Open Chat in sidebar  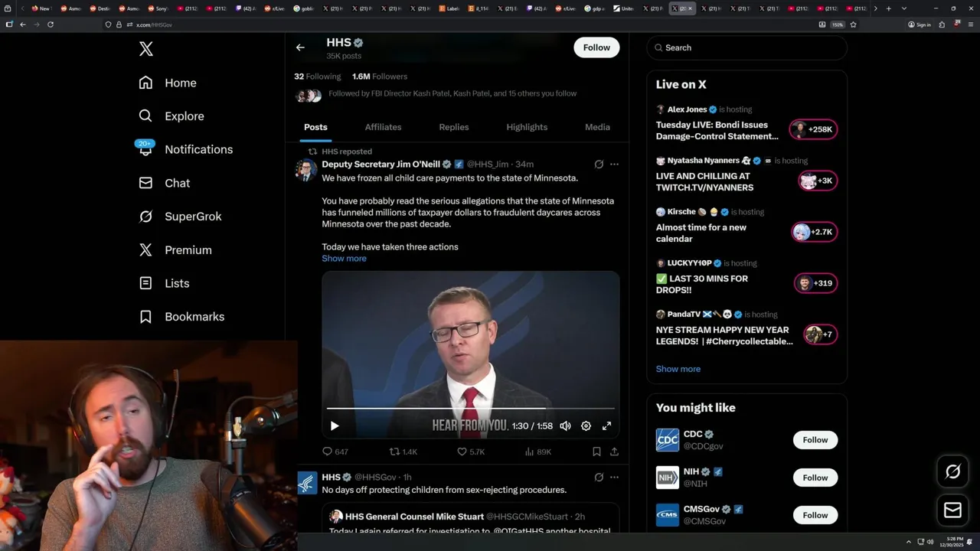pyautogui.click(x=164, y=183)
